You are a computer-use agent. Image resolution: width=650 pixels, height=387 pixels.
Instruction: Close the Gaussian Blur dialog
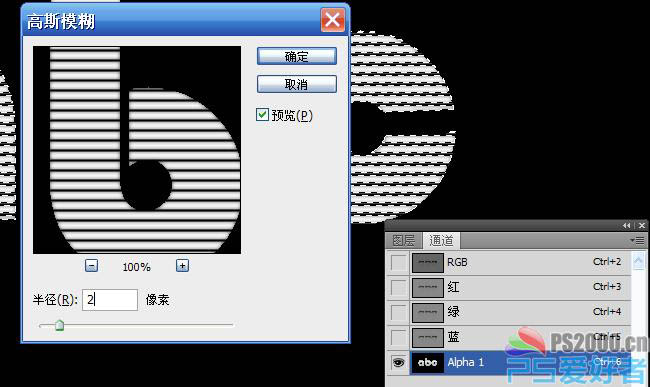click(332, 20)
